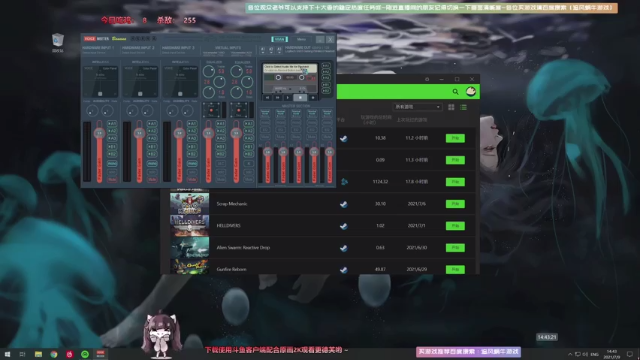The image size is (640, 360).
Task: Click the search magnifier in the green header
Action: (455, 92)
